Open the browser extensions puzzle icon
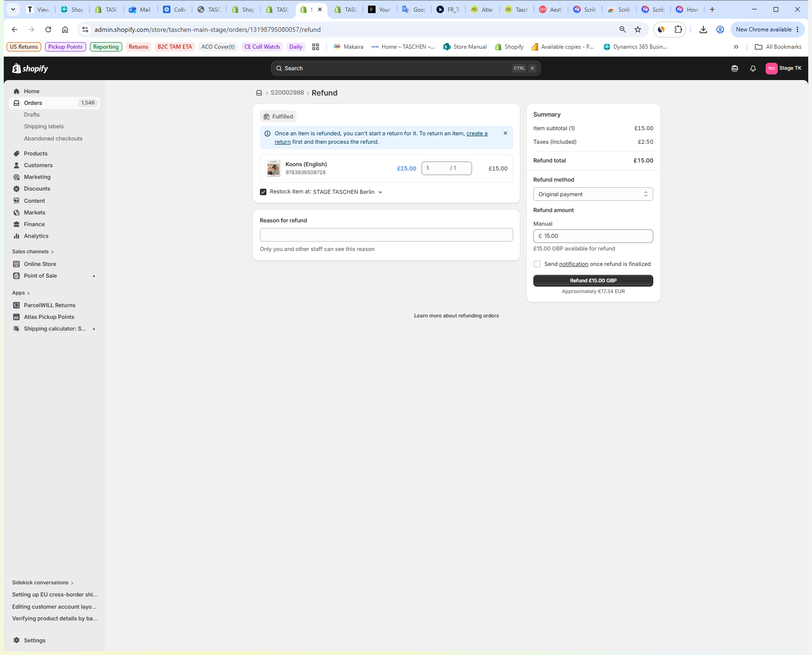The image size is (812, 655). 678,29
